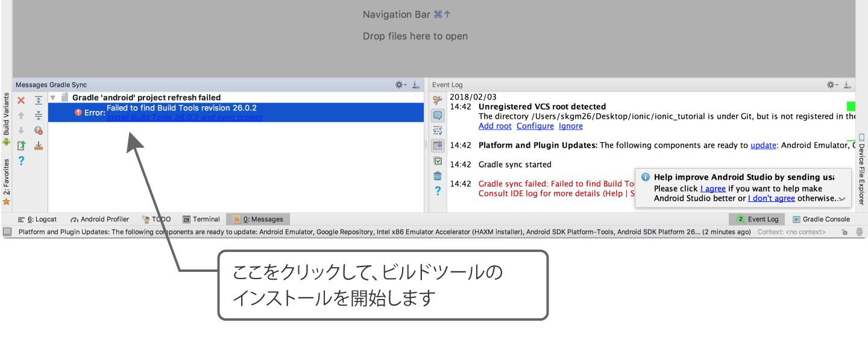Viewport: 868px width, 340px height.
Task: Open the Gradle Console tab
Action: [x=821, y=219]
